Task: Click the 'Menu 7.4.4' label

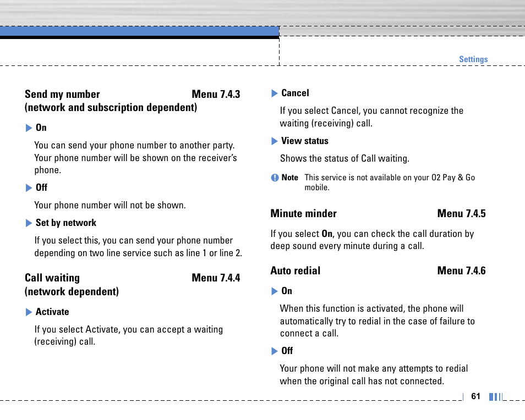Action: pyautogui.click(x=216, y=278)
